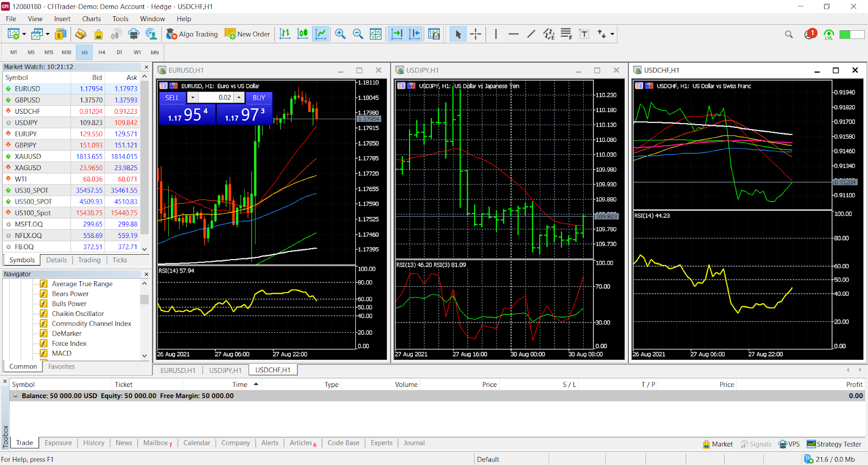Image resolution: width=868 pixels, height=465 pixels.
Task: Click the Navigator vertical scrollbar thumb
Action: click(x=144, y=299)
